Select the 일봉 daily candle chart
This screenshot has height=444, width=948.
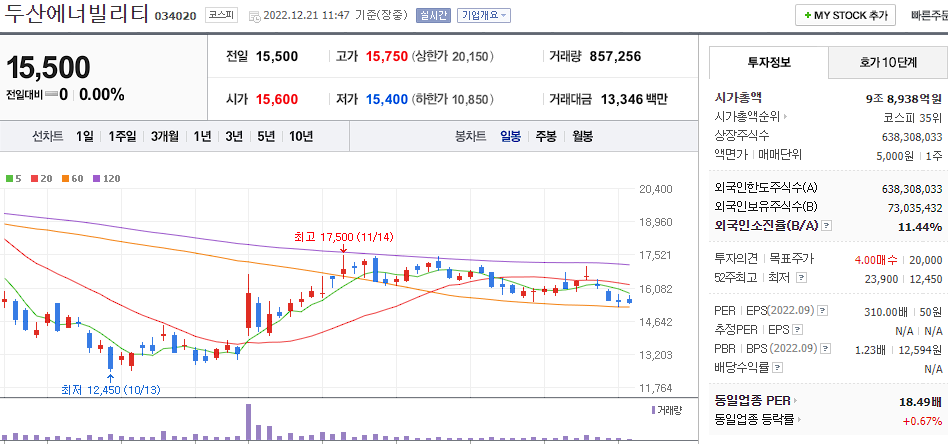click(x=510, y=136)
